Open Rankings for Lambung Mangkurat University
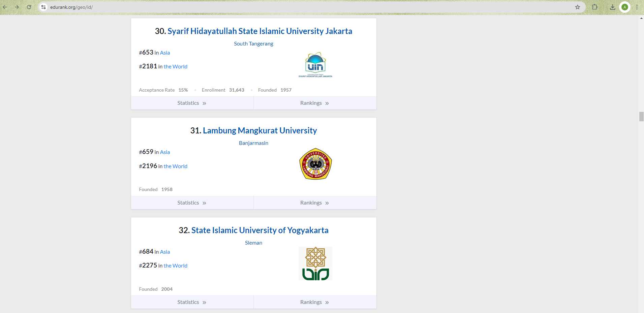The width and height of the screenshot is (644, 313). (315, 203)
